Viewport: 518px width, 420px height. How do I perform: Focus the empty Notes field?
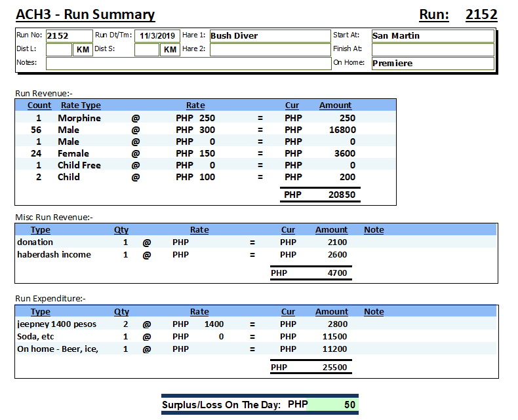[188, 64]
